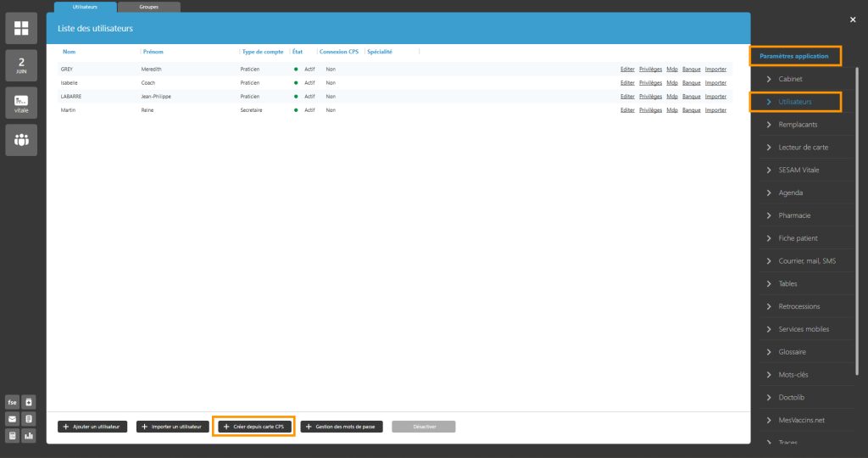Image resolution: width=868 pixels, height=458 pixels.
Task: Open the 2 Juin calendar tile
Action: (x=21, y=65)
